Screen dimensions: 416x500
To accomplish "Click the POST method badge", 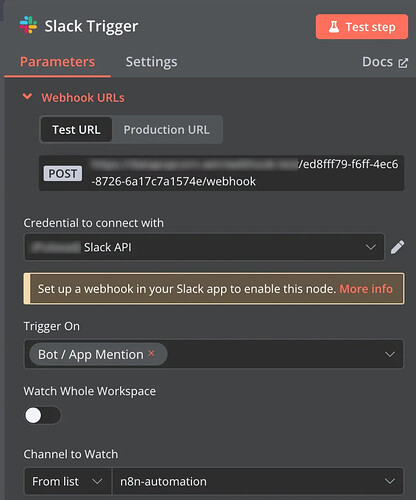I will point(63,173).
